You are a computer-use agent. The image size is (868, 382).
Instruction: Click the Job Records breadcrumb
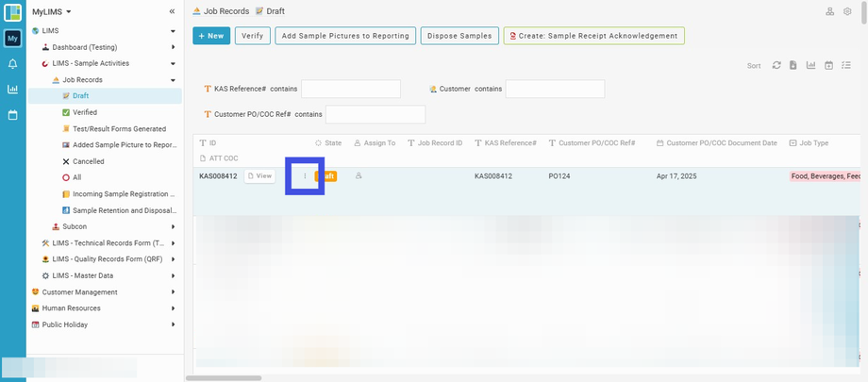[x=221, y=11]
